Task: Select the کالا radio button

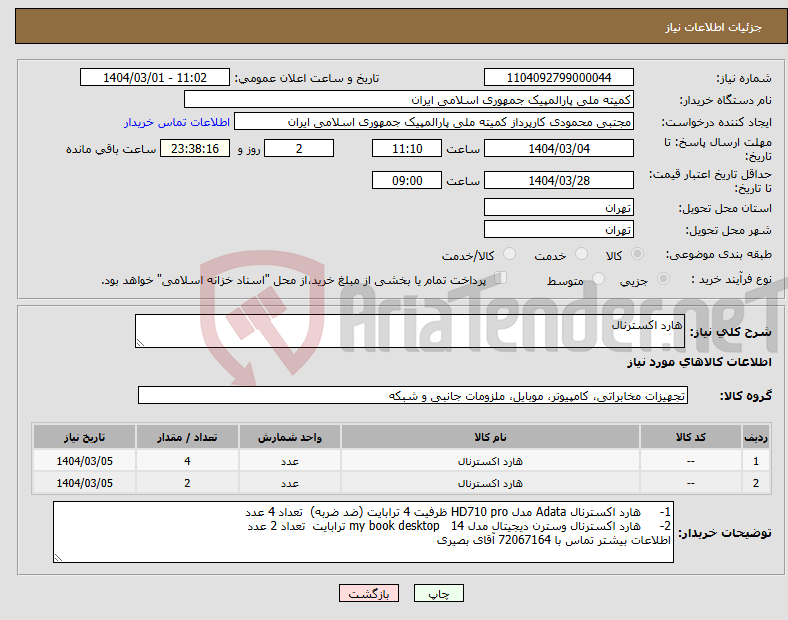Action: (637, 254)
